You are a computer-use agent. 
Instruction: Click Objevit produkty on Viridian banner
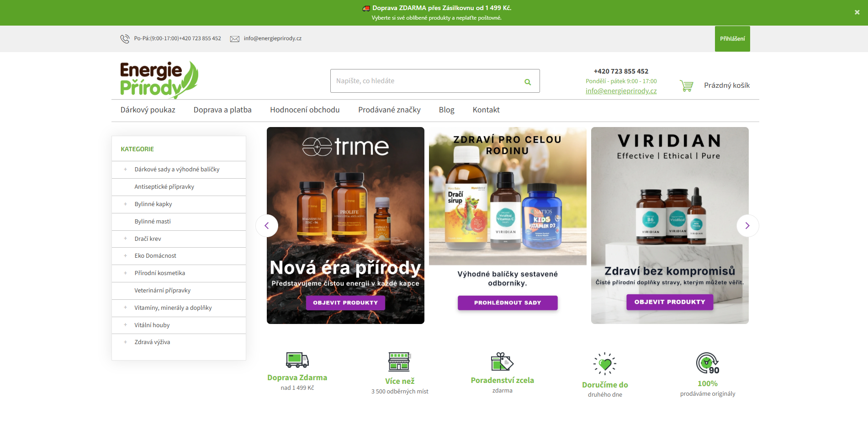(x=670, y=302)
